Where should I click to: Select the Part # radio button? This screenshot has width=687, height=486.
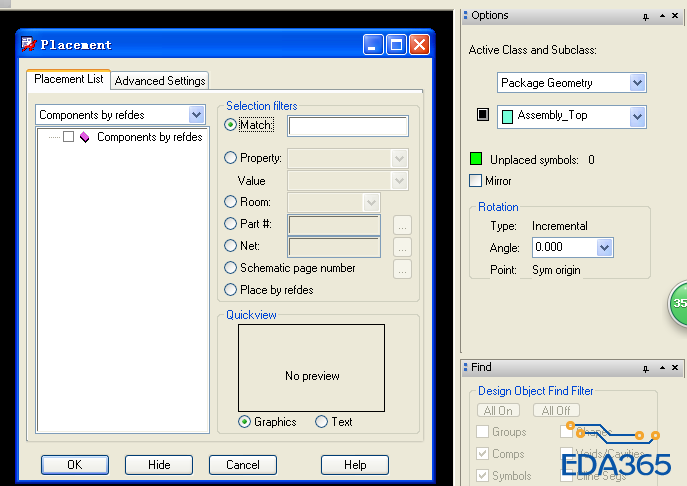coord(230,223)
